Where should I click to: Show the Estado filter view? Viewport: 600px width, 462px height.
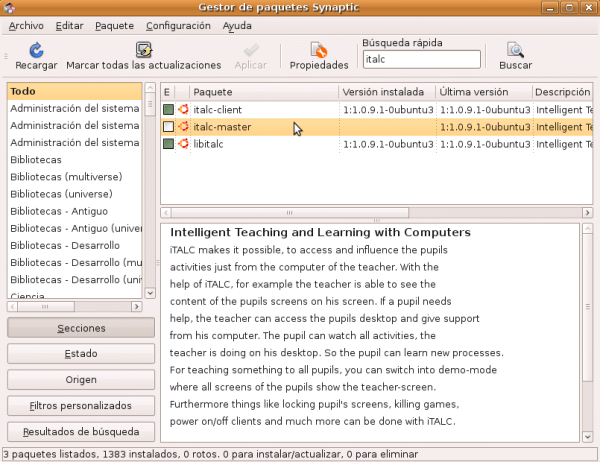[x=81, y=354]
